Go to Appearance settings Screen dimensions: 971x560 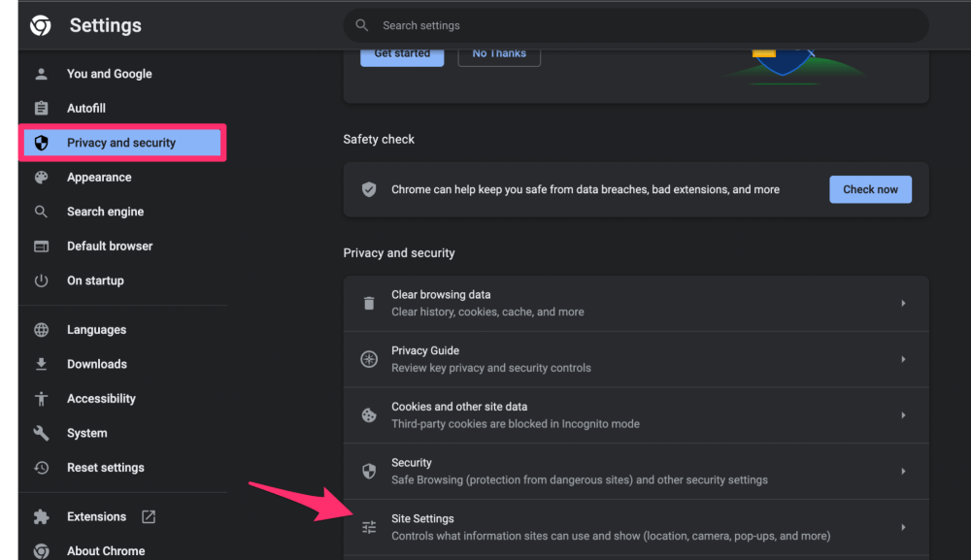[99, 178]
